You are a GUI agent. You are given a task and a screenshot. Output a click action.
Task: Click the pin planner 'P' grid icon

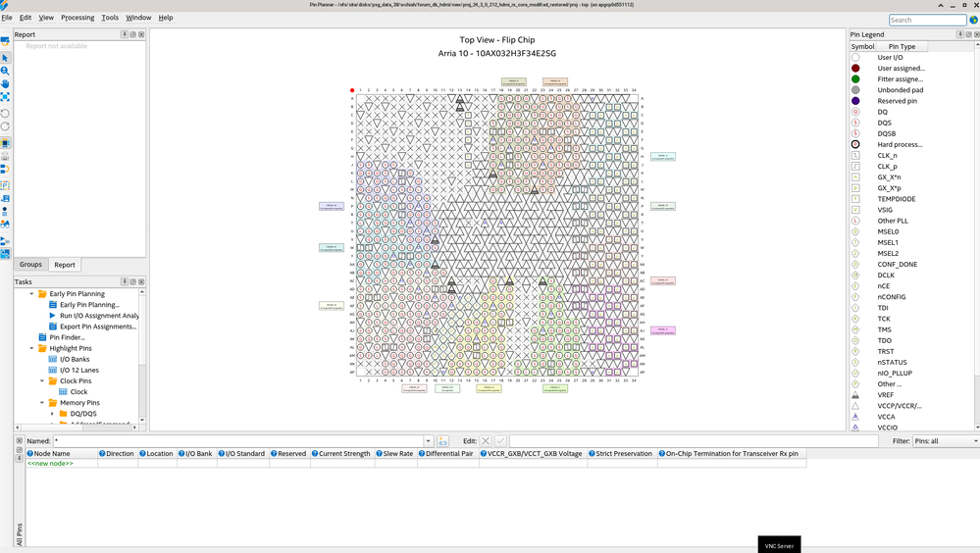click(x=5, y=185)
